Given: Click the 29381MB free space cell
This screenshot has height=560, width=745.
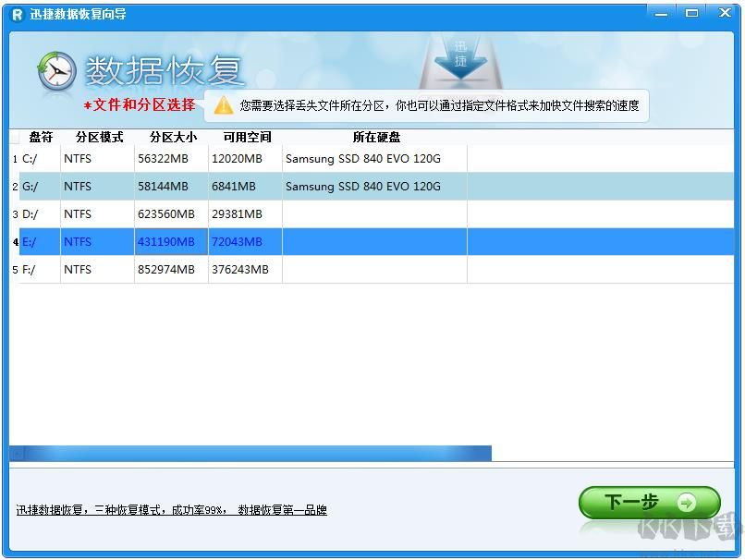Looking at the screenshot, I should 245,214.
